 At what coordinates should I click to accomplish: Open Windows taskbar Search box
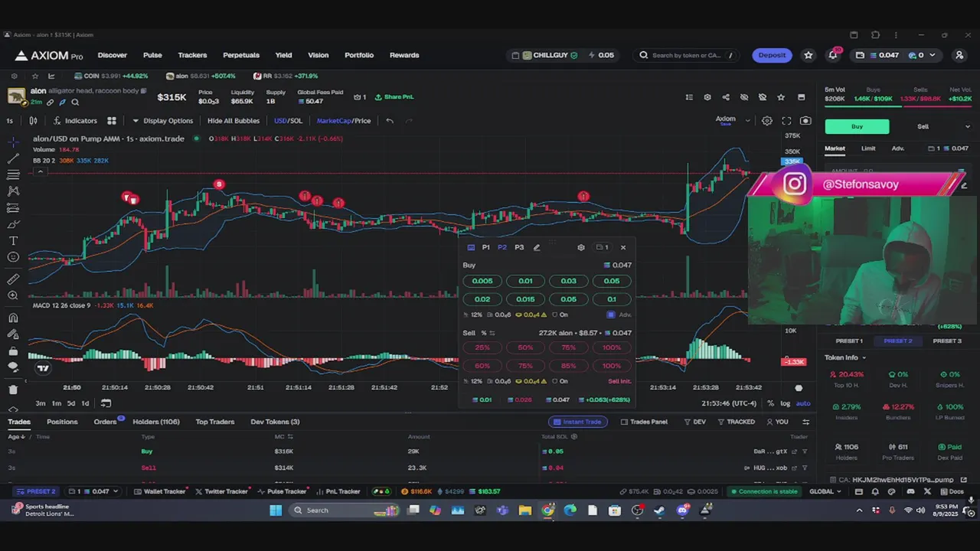tap(345, 510)
